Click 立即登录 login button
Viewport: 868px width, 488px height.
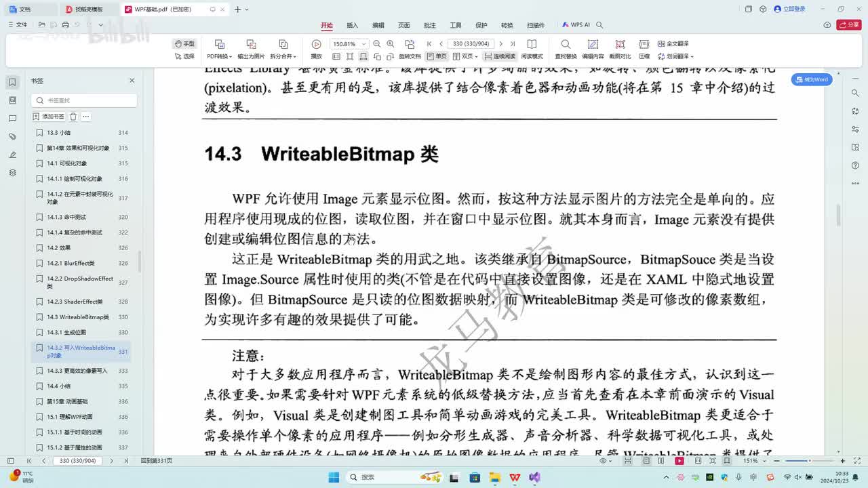click(x=789, y=9)
